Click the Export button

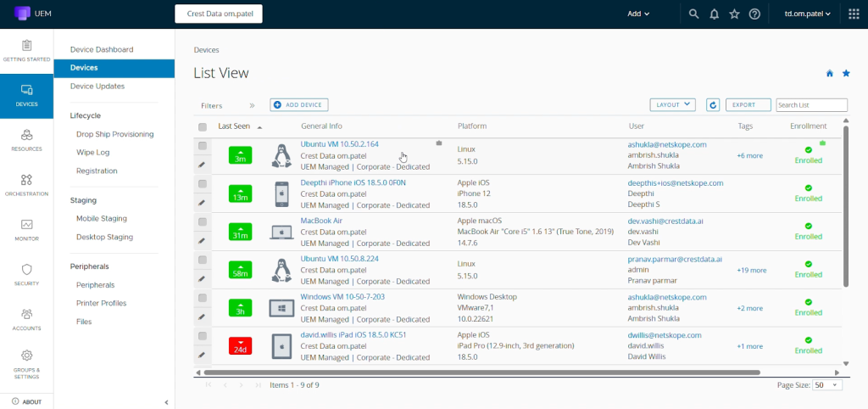coord(748,104)
